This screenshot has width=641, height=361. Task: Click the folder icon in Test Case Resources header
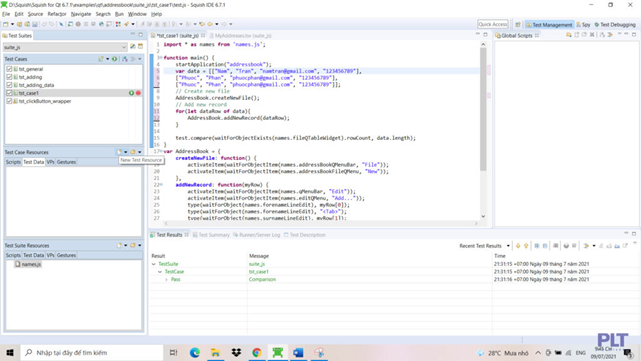coord(132,152)
